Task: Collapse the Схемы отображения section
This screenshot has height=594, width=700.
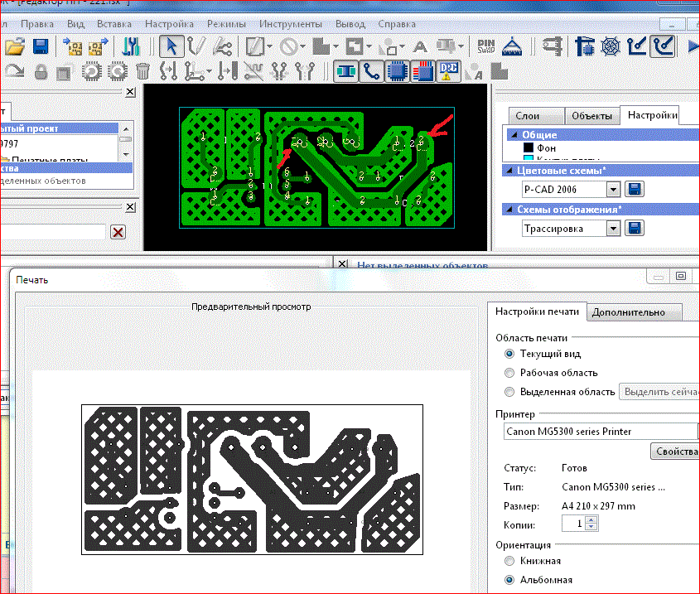Action: [509, 210]
